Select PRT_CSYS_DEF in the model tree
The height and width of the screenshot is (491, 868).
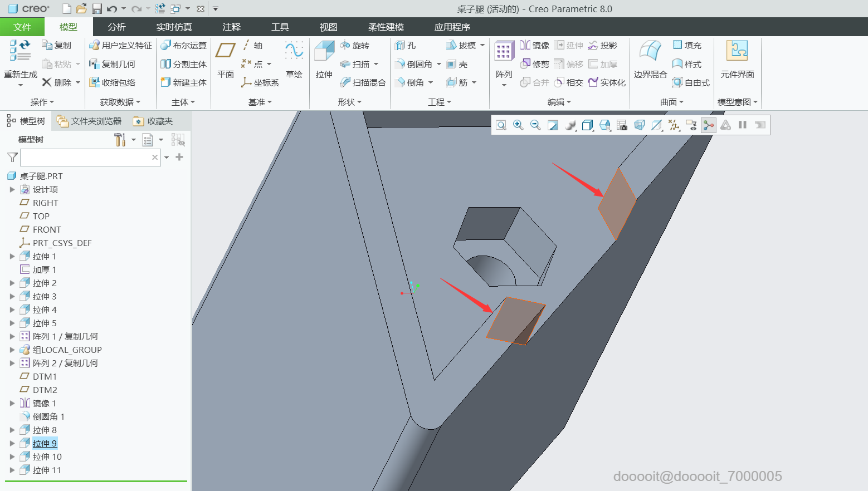tap(62, 243)
